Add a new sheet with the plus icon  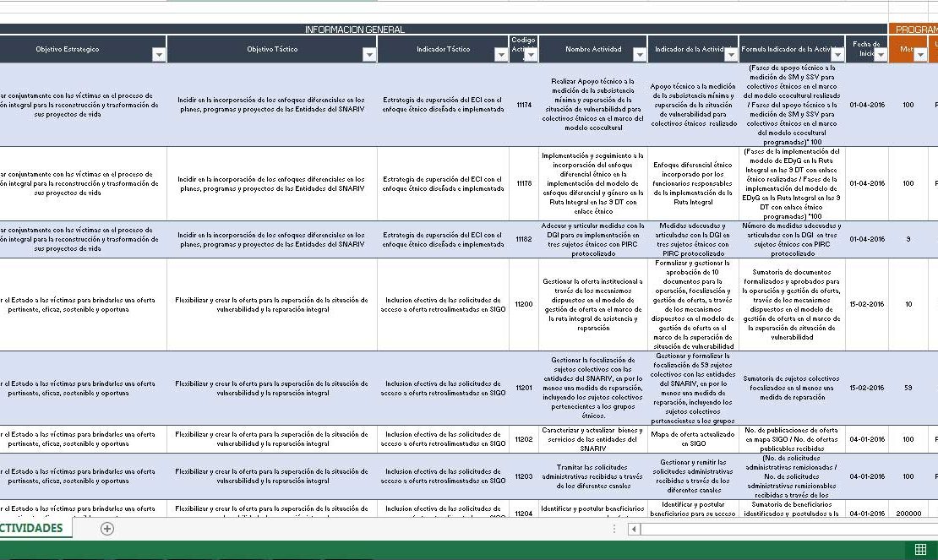[x=107, y=528]
